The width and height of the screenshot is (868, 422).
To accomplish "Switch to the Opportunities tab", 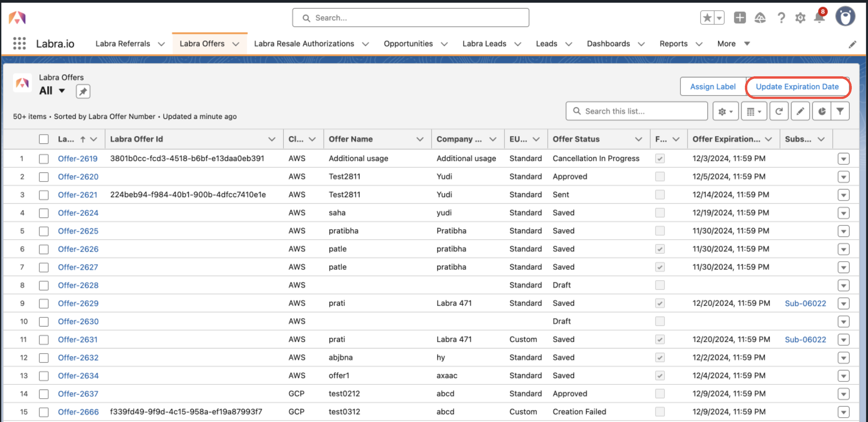I will 408,44.
